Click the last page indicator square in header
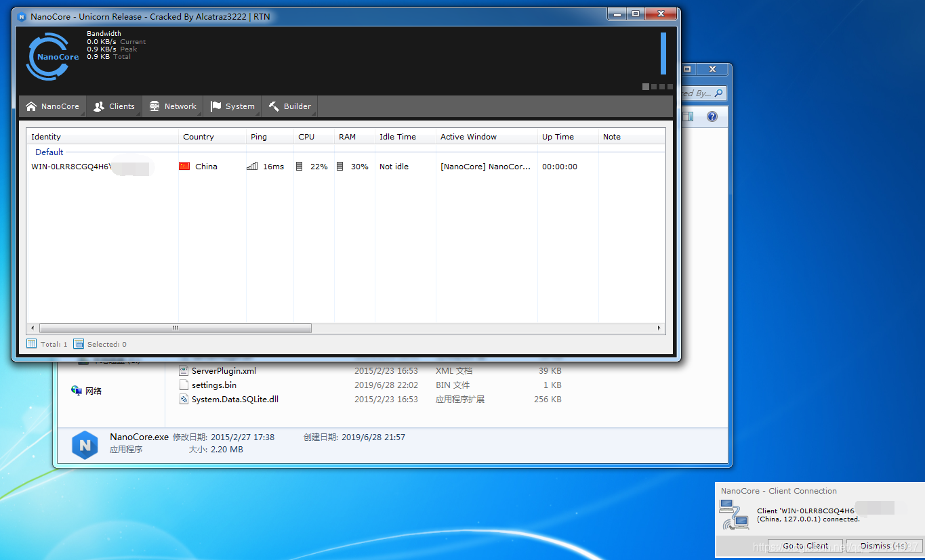The width and height of the screenshot is (925, 560). (x=670, y=87)
